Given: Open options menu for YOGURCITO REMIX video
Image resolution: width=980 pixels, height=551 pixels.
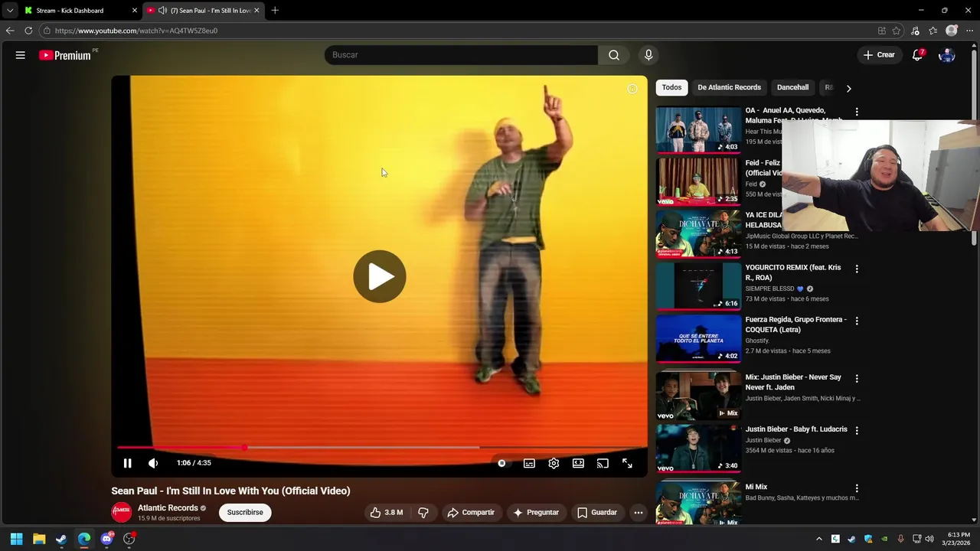Looking at the screenshot, I should pyautogui.click(x=857, y=269).
